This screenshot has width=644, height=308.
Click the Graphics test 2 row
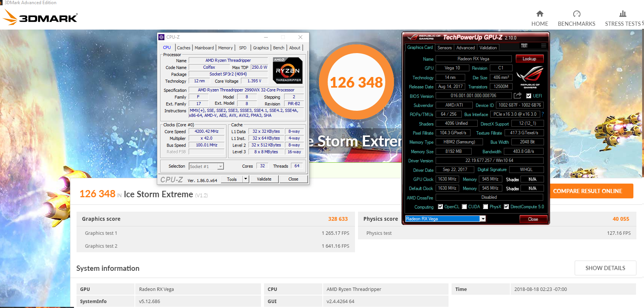pyautogui.click(x=216, y=246)
